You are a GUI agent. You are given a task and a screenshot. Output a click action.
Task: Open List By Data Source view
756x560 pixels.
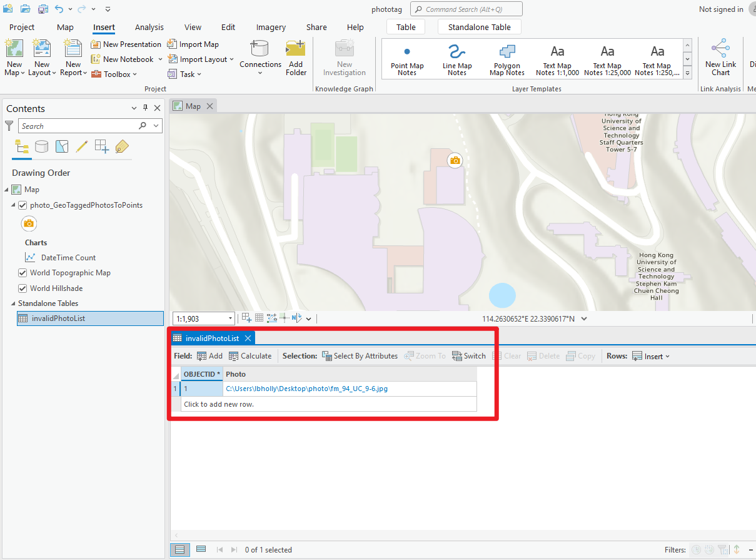pos(41,146)
